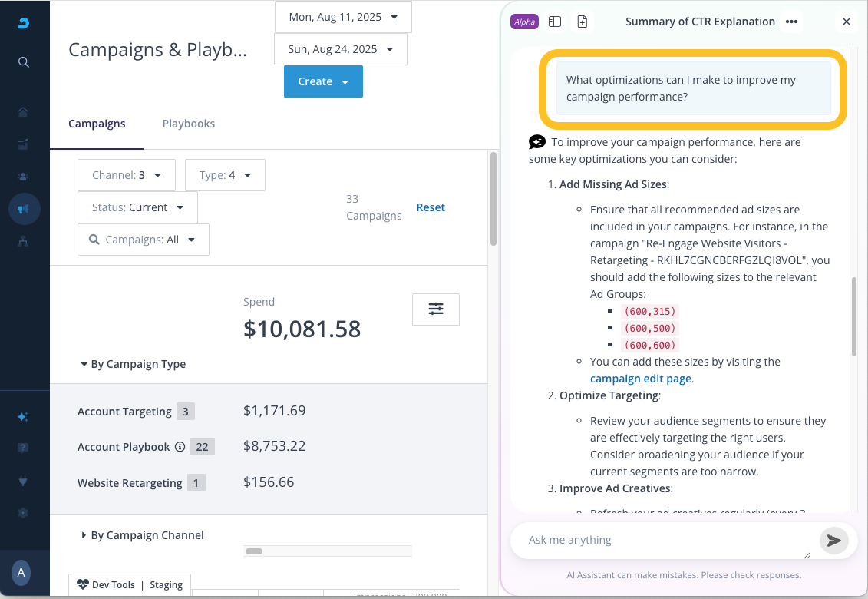
Task: Click the Ask me anything input field
Action: click(x=660, y=540)
